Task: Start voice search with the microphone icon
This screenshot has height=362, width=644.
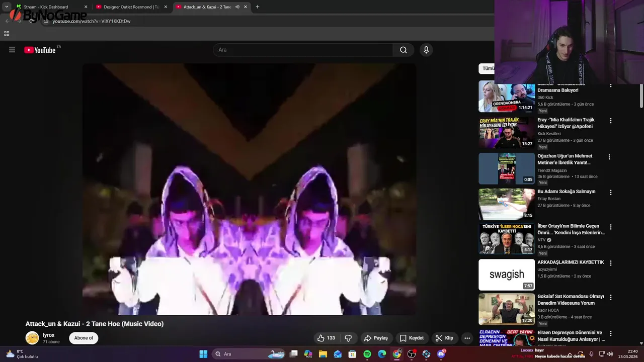Action: (x=426, y=50)
